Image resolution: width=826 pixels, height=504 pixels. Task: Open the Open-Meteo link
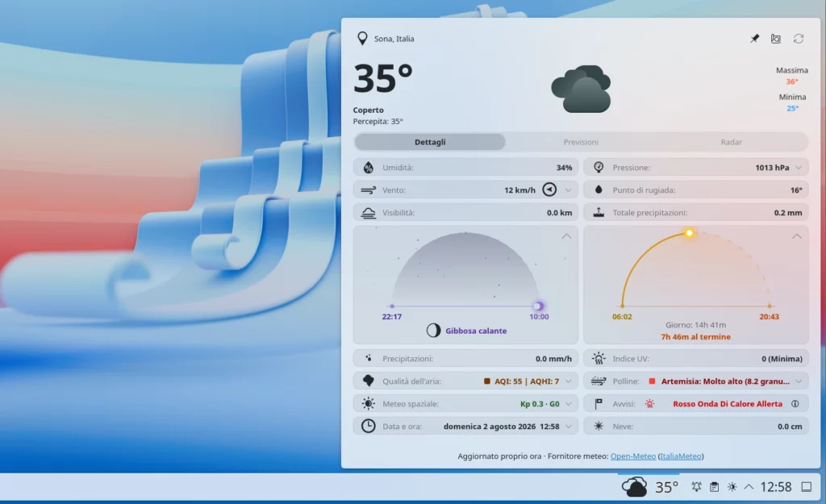[632, 456]
